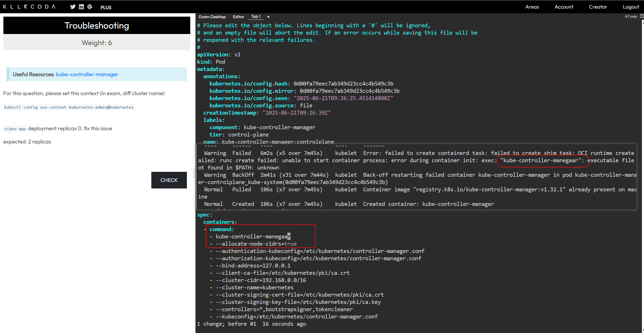Image resolution: width=644 pixels, height=333 pixels.
Task: Click the PLUS membership link
Action: click(106, 8)
